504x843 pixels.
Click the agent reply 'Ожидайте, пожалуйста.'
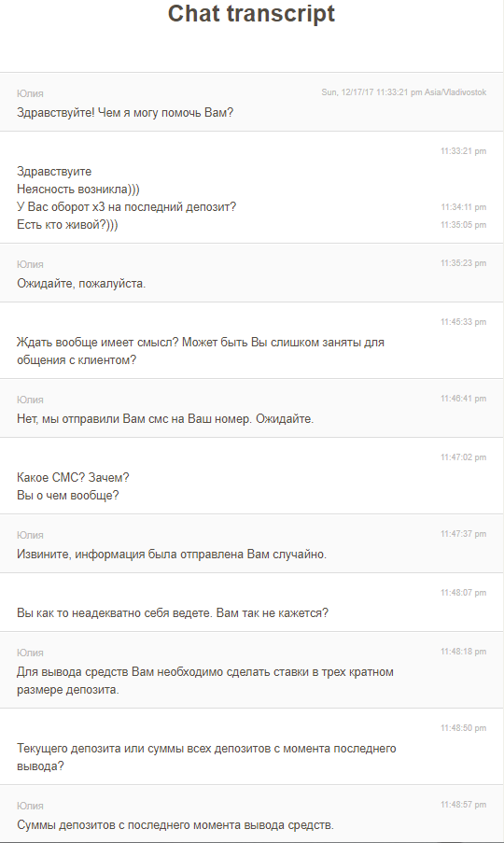[x=81, y=283]
